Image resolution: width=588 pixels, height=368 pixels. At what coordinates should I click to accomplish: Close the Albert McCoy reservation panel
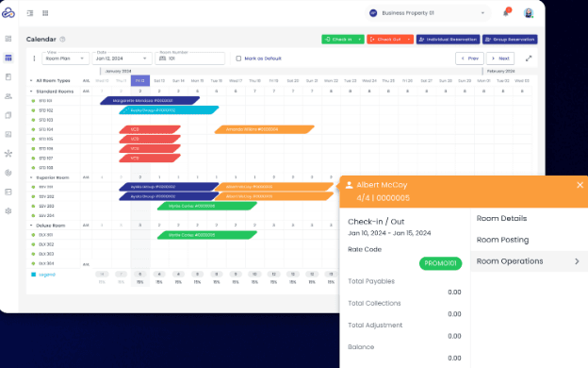coord(580,185)
